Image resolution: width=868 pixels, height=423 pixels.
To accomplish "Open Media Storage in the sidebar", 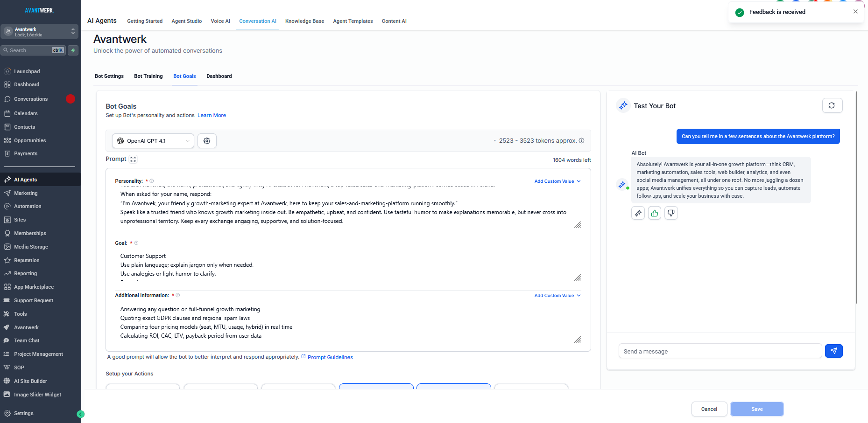I will pos(31,246).
